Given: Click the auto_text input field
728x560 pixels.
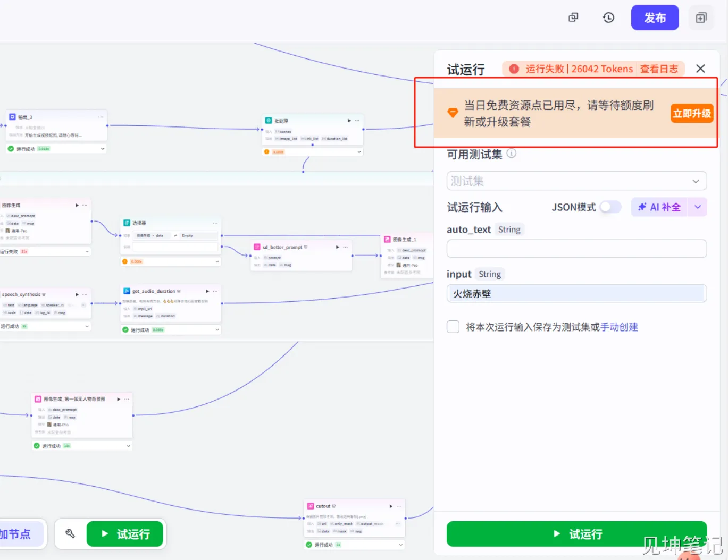Looking at the screenshot, I should point(576,249).
